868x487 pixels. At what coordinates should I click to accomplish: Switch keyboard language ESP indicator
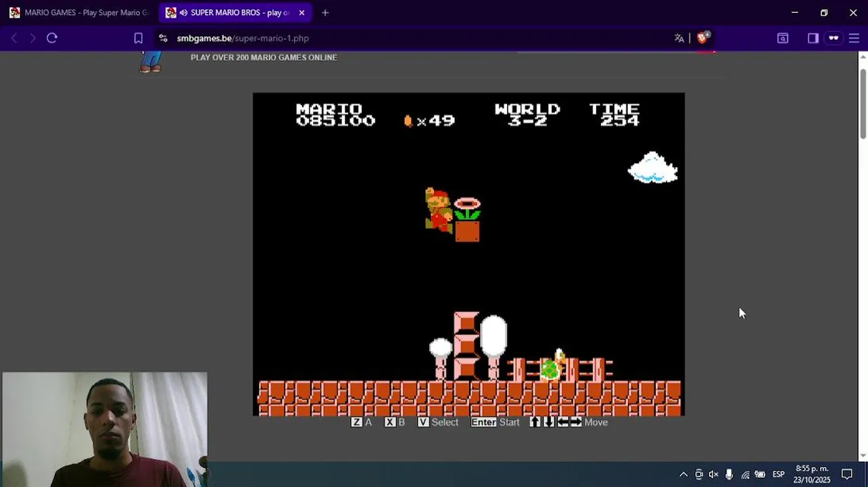click(x=778, y=474)
